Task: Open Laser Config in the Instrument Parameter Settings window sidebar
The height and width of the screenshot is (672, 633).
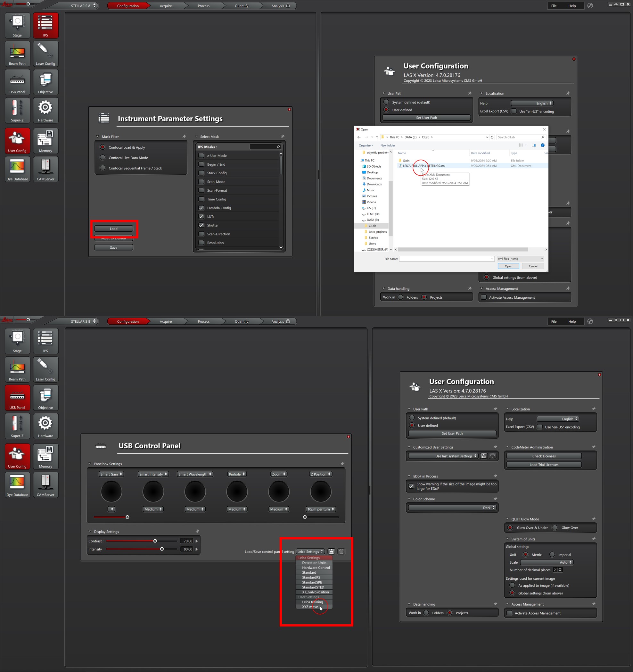Action: click(x=45, y=54)
